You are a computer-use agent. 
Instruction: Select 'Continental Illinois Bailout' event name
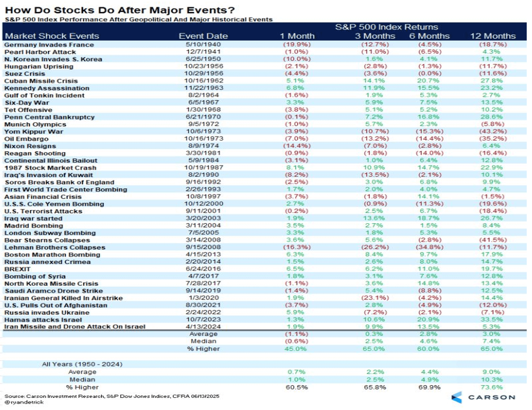51,160
